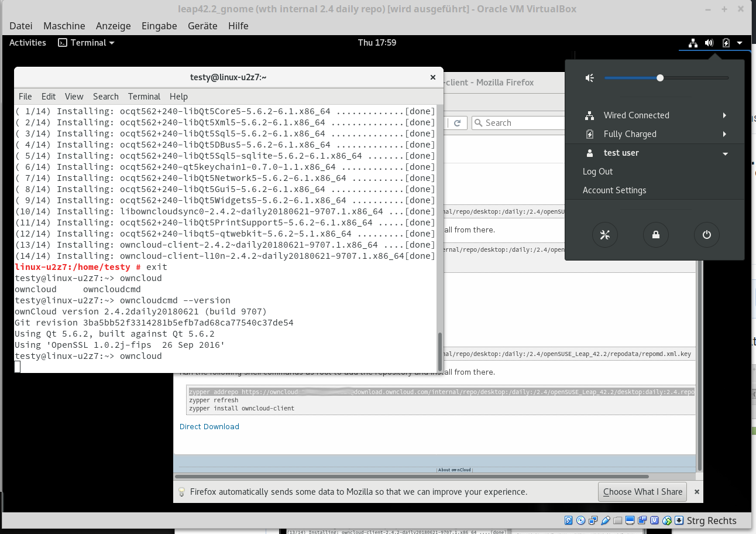Expand the Fully Charged battery submenu

click(724, 133)
